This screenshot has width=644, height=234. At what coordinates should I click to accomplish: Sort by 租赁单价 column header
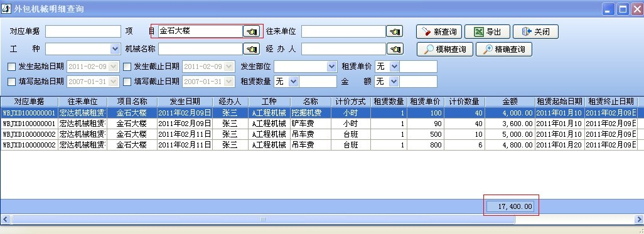[426, 102]
